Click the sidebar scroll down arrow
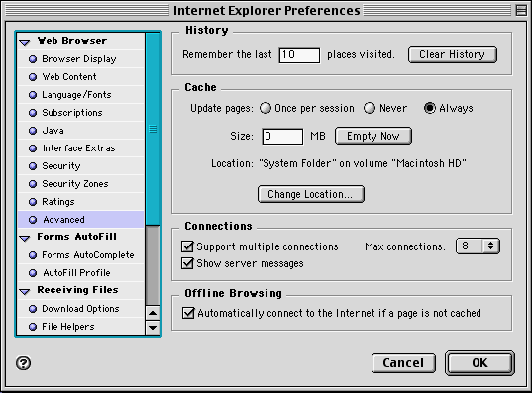This screenshot has height=393, width=532. click(153, 328)
